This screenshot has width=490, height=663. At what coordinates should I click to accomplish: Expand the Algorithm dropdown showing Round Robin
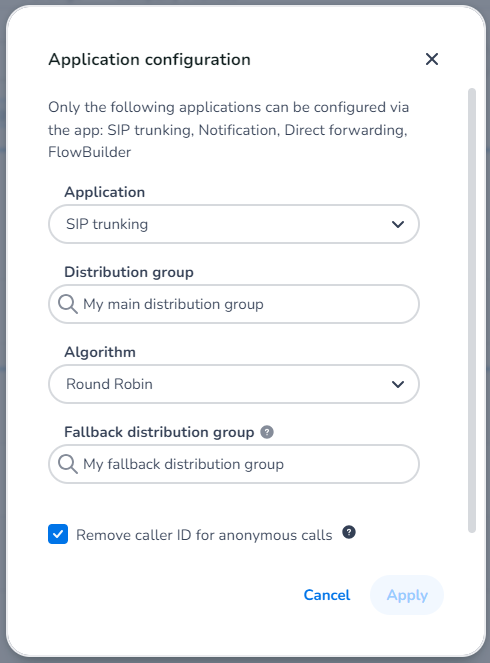click(x=234, y=384)
